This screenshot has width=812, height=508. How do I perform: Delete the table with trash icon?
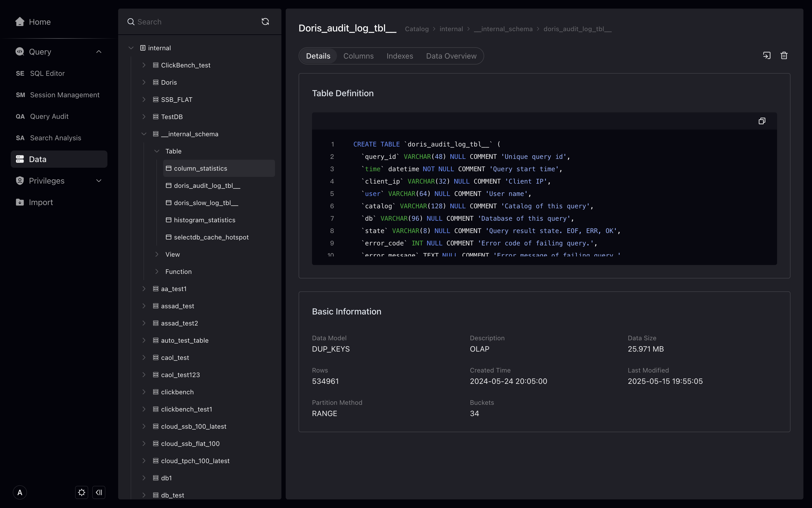(784, 55)
